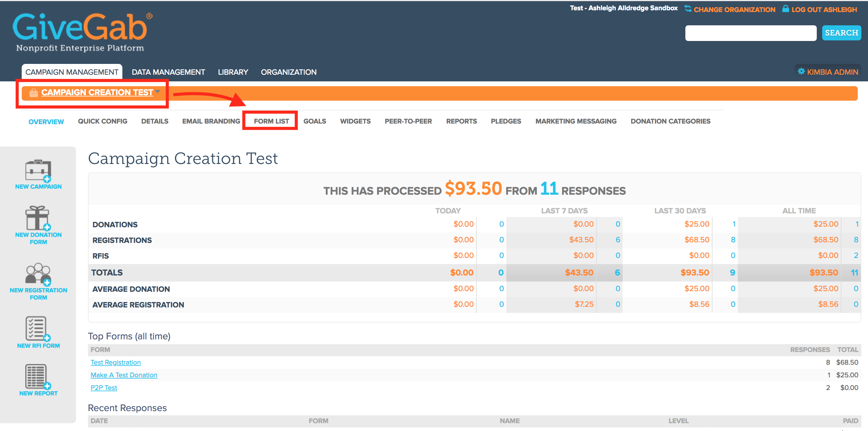Click the All Time column header
The width and height of the screenshot is (868, 431).
[799, 211]
